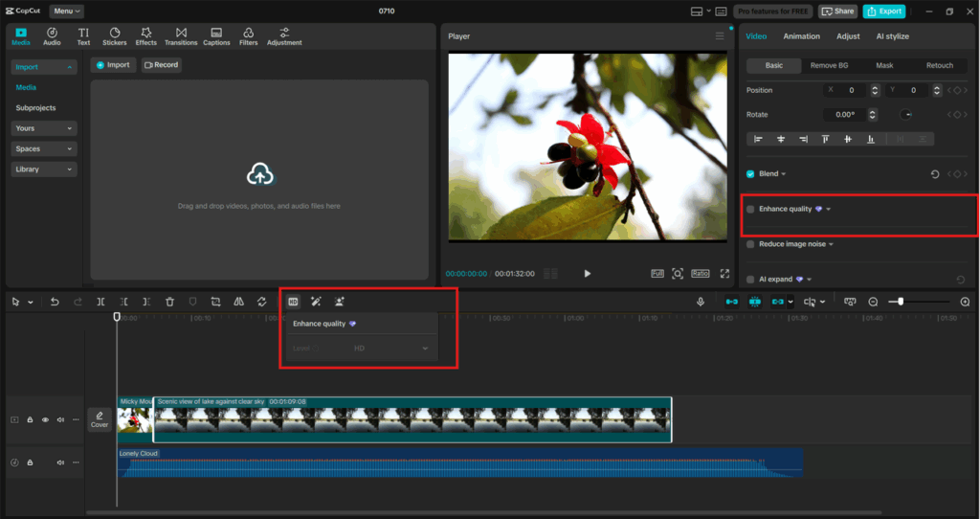This screenshot has height=519, width=980.
Task: Click the Mirror flip icon
Action: [238, 302]
